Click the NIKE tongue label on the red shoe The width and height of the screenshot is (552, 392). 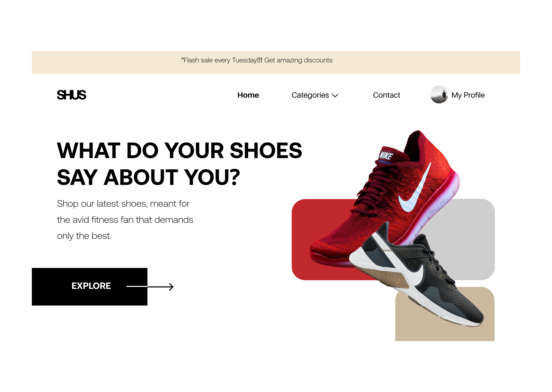tap(386, 155)
